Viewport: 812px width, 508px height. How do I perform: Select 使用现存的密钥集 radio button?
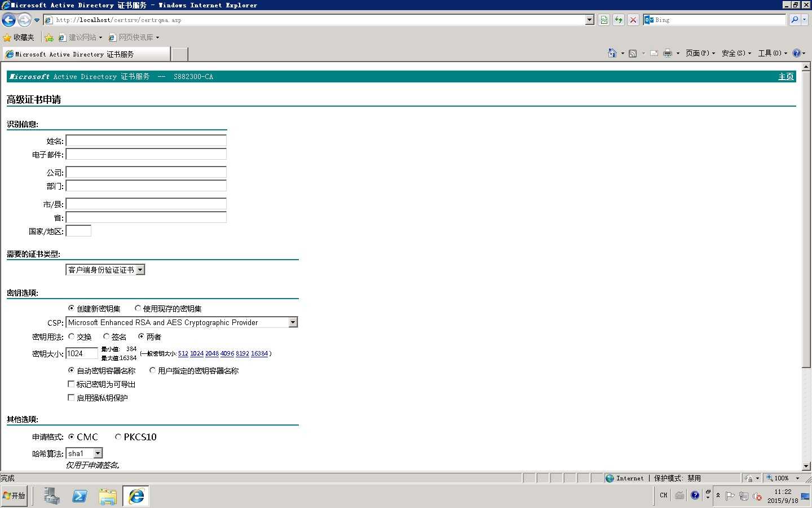coord(138,308)
